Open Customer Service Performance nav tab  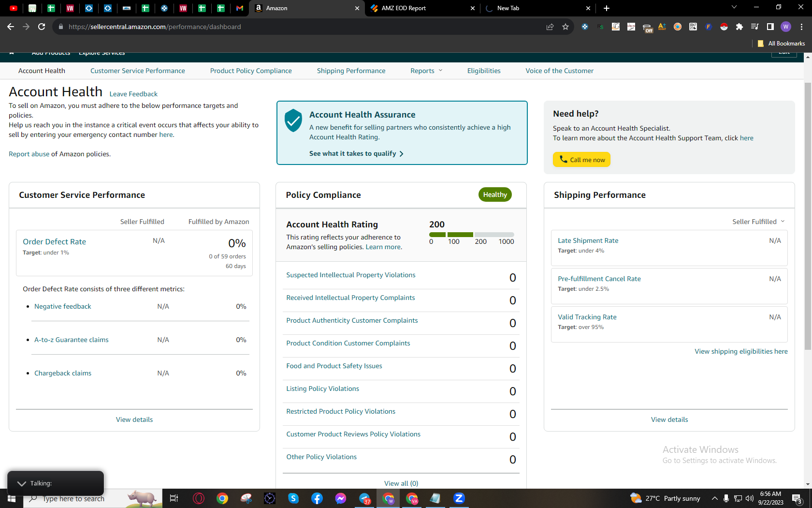[138, 71]
